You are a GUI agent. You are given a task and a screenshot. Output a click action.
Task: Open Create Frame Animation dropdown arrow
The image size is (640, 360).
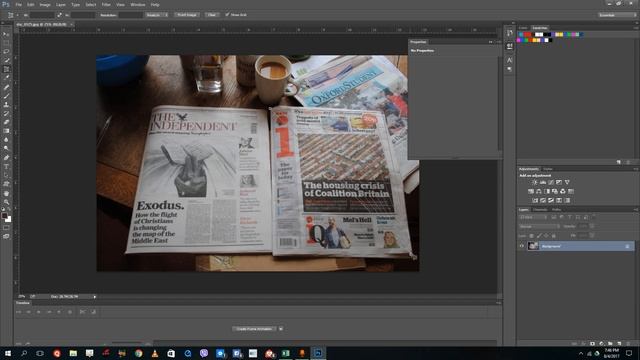[281, 329]
